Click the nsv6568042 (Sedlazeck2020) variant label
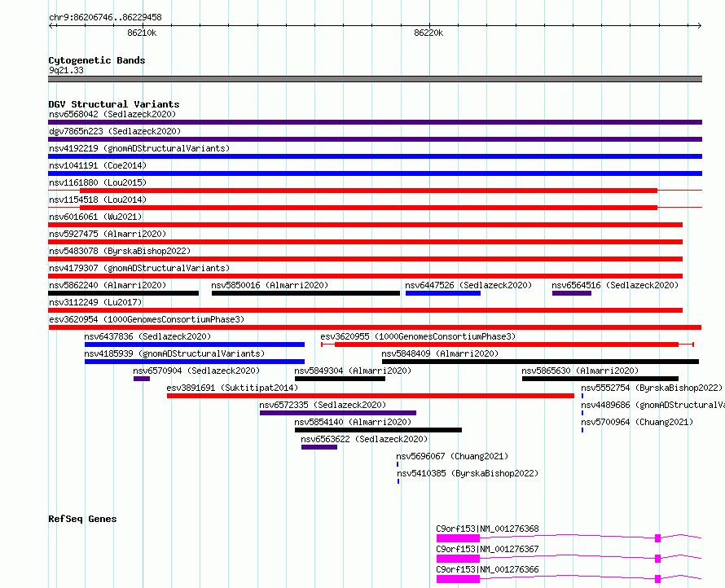 [112, 114]
